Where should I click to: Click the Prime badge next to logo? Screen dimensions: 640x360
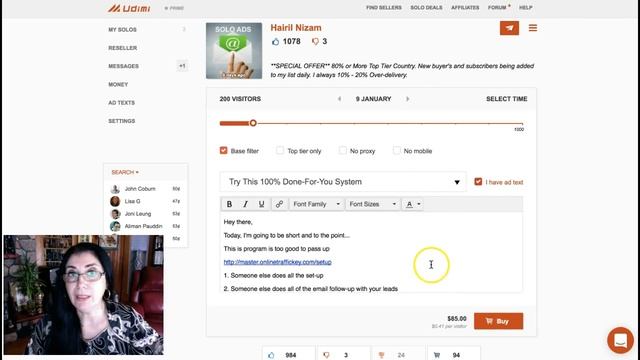(x=174, y=8)
